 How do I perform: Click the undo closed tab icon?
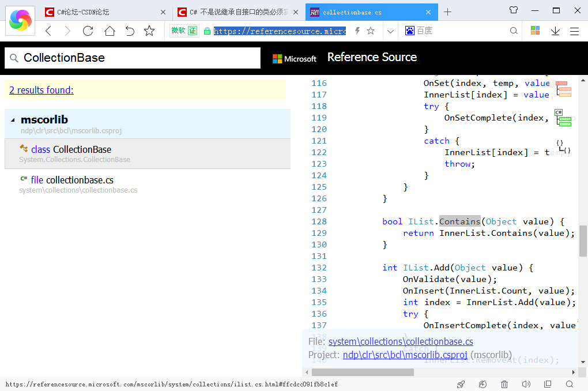(x=130, y=31)
